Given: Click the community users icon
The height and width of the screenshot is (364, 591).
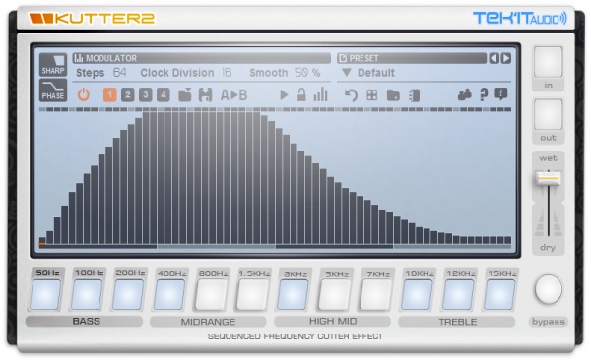Looking at the screenshot, I should coord(464,94).
